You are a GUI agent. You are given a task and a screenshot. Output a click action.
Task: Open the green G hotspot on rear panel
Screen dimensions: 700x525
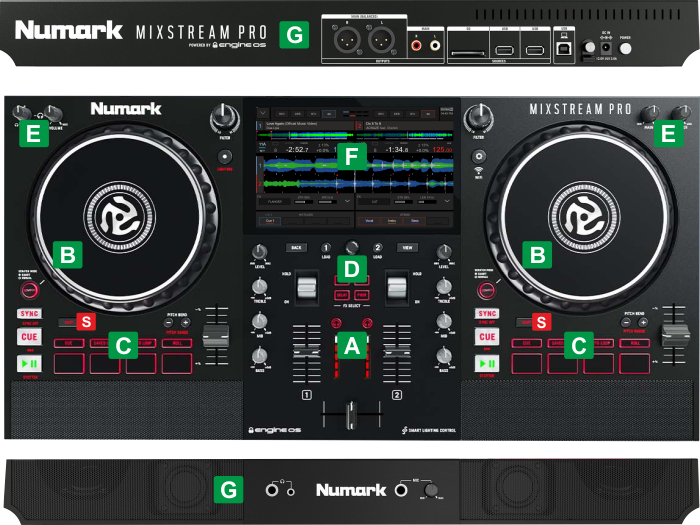(294, 36)
